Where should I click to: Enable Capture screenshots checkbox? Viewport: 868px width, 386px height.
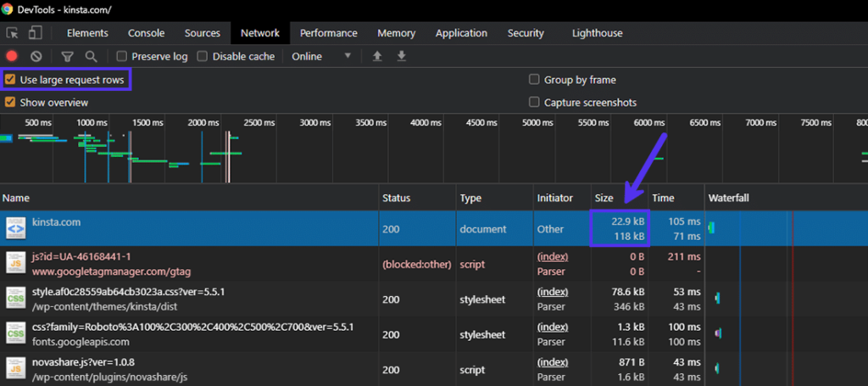(x=534, y=103)
